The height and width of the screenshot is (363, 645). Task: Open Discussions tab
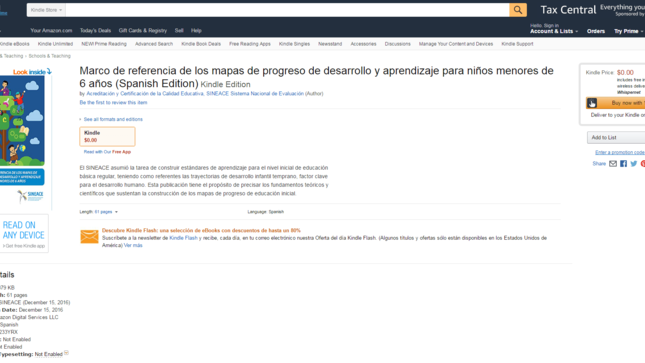397,44
